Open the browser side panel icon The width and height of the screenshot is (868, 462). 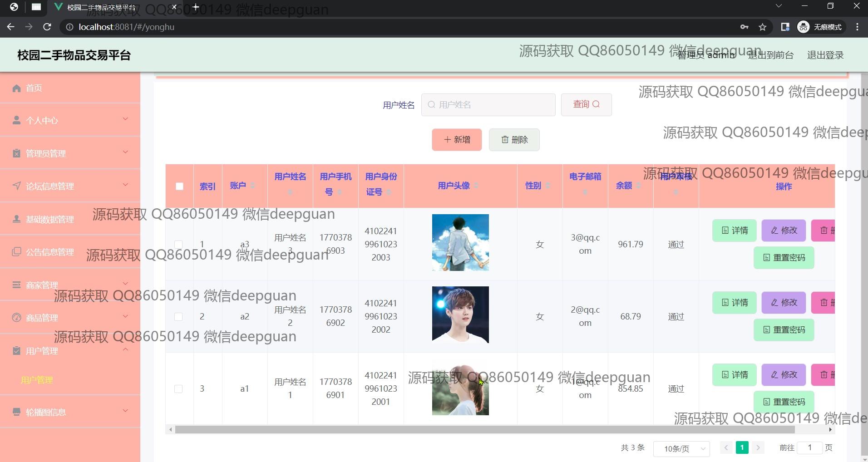tap(785, 27)
